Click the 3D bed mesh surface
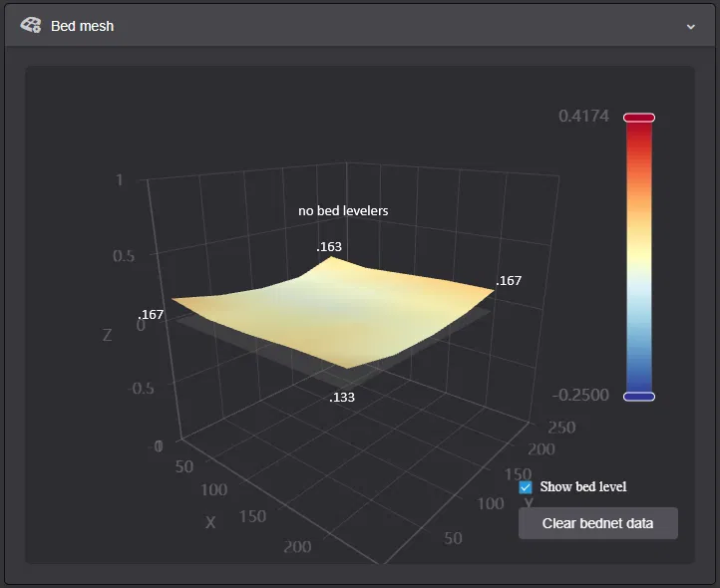The image size is (720, 588). pos(333,312)
